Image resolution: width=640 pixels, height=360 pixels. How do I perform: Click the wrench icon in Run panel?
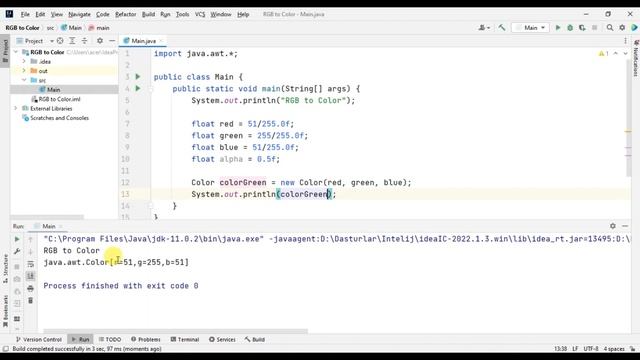17,251
